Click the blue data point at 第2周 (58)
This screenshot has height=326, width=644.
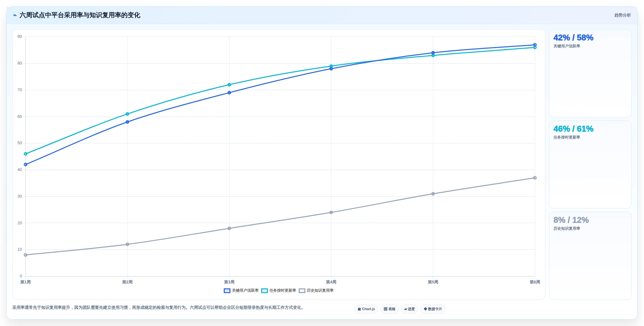tap(127, 122)
